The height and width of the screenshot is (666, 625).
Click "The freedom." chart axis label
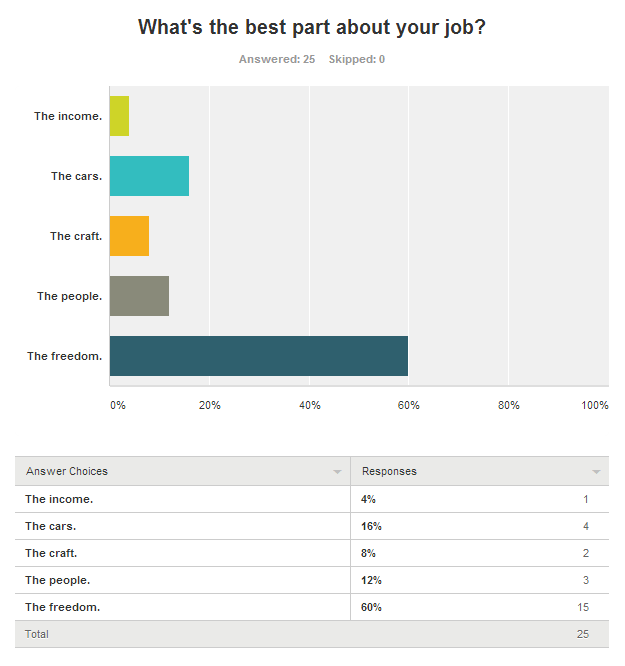[x=65, y=356]
